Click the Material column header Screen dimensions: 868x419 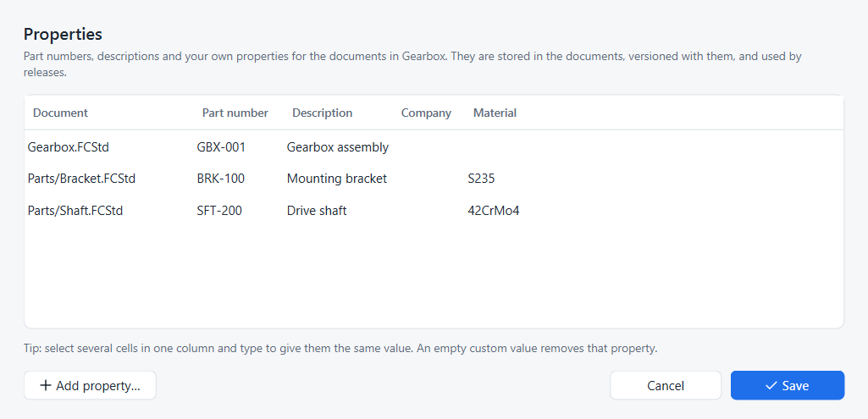click(x=495, y=113)
